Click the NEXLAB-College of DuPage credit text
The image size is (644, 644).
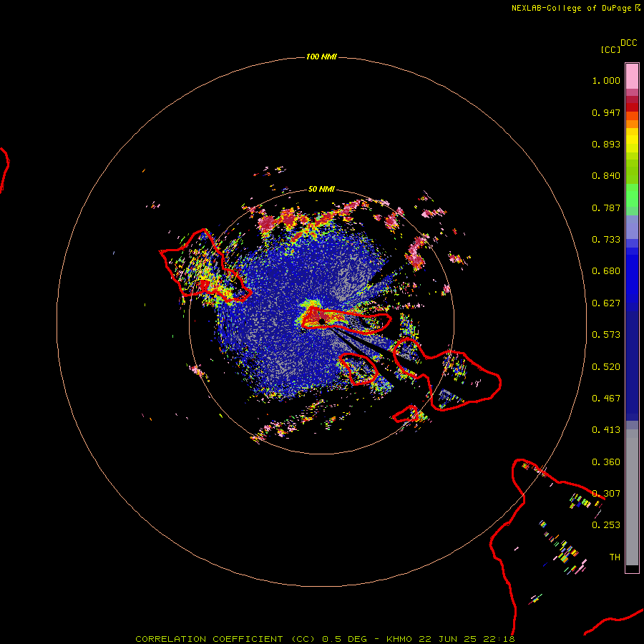click(571, 8)
